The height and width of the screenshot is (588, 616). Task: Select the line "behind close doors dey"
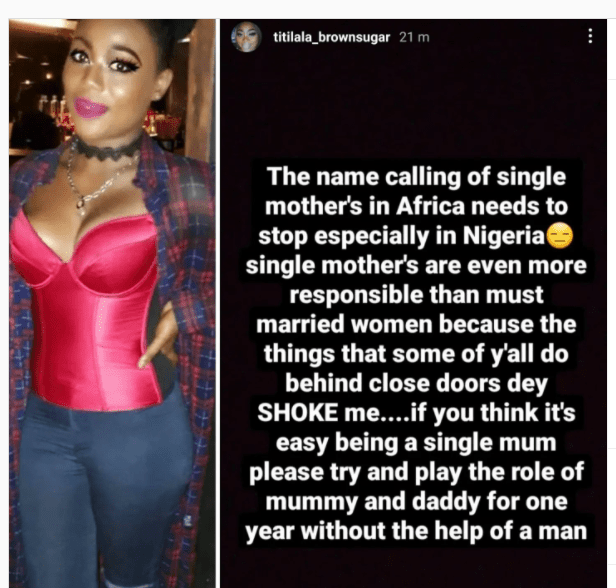[416, 383]
